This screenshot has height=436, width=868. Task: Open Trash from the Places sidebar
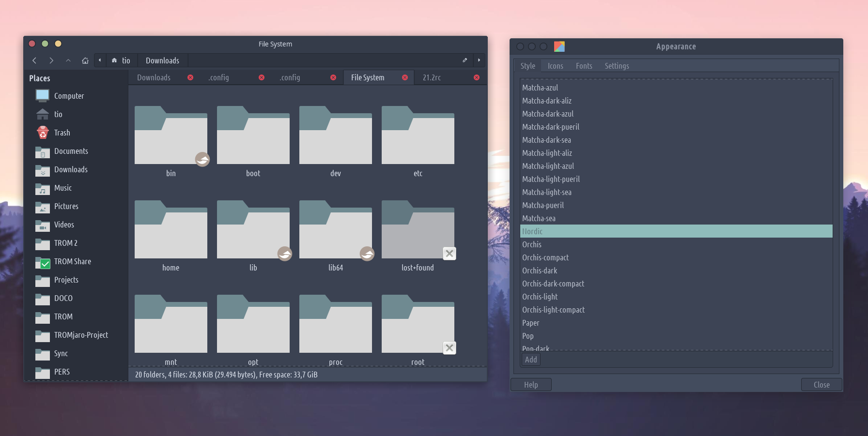(x=62, y=133)
